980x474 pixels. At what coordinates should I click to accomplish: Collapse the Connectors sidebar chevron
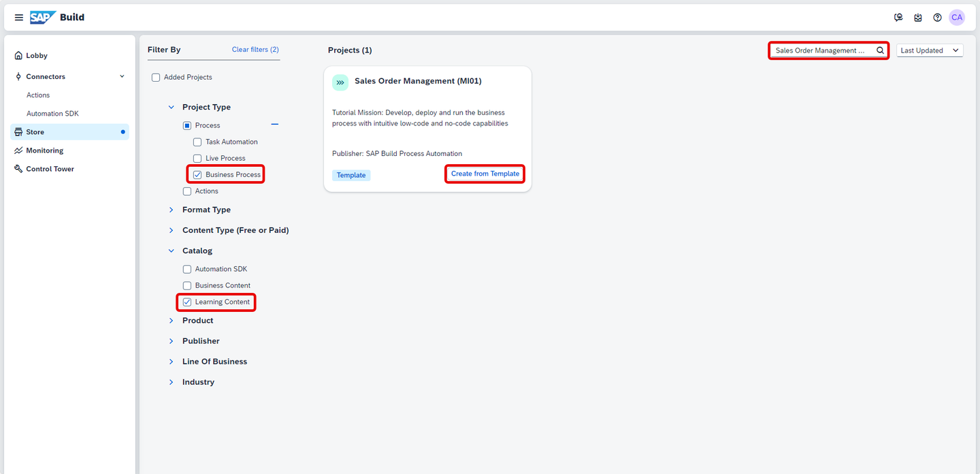pyautogui.click(x=122, y=76)
